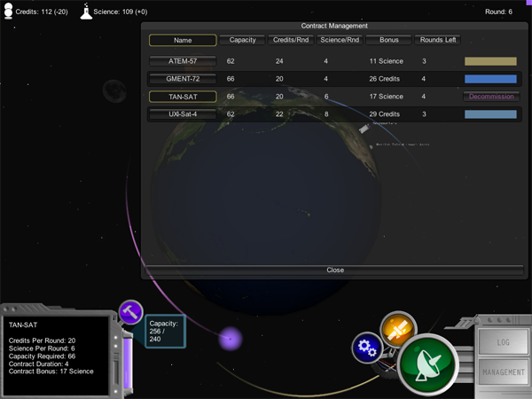532x399 pixels.
Task: Click the credits person icon
Action: (9, 11)
